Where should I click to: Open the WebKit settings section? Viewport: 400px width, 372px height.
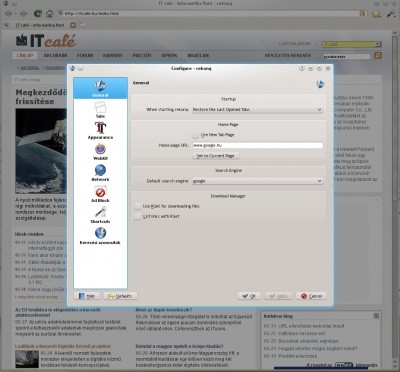coord(100,152)
